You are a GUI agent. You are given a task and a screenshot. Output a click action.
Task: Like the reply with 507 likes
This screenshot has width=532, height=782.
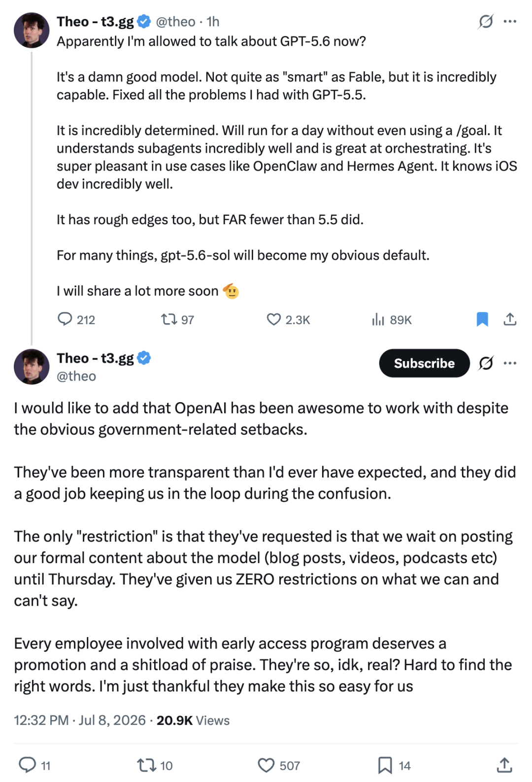[279, 765]
